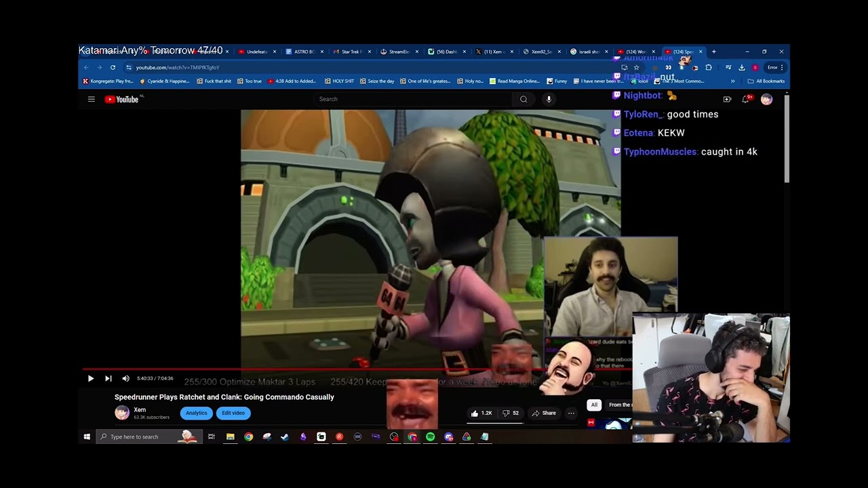Click the YouTube search magnifier button
The width and height of the screenshot is (868, 488).
pyautogui.click(x=524, y=99)
